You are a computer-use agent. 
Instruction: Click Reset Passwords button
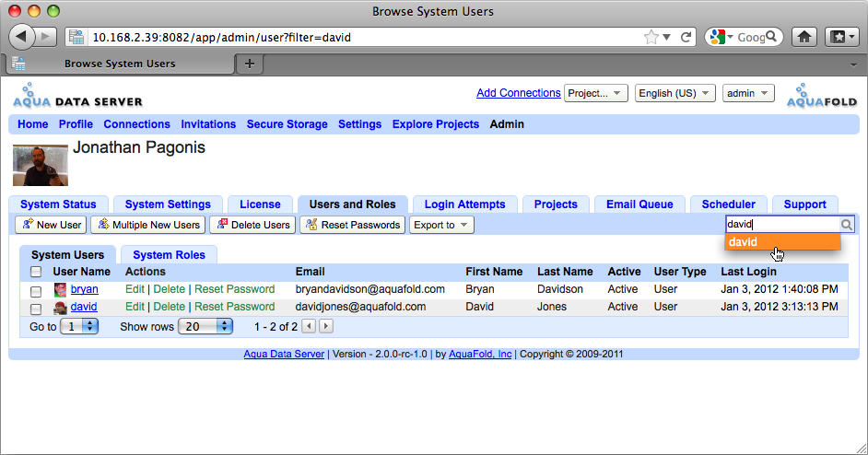353,225
